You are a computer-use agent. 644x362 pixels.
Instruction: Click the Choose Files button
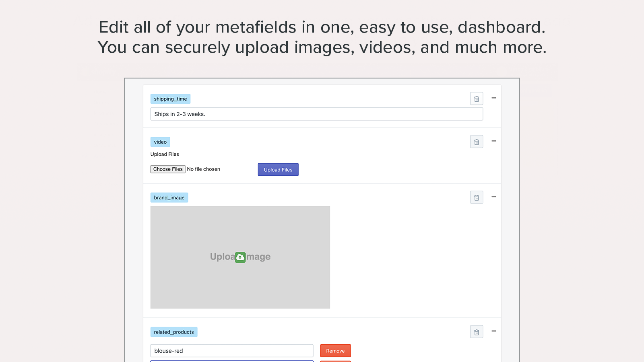(x=167, y=169)
